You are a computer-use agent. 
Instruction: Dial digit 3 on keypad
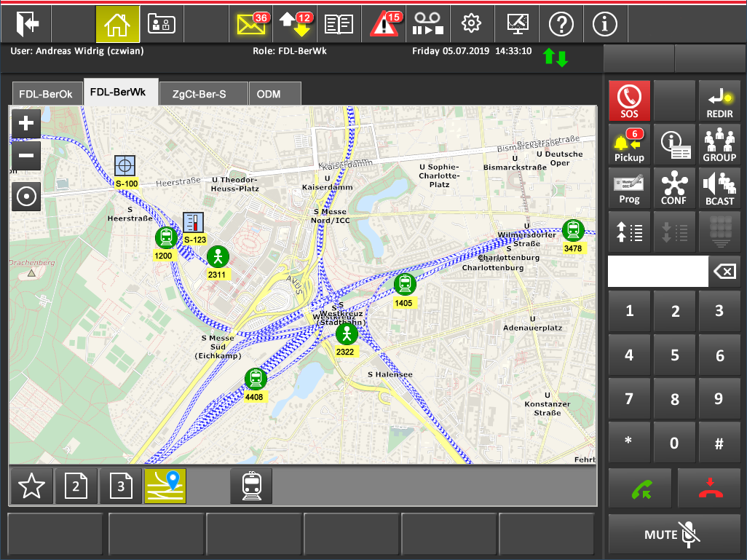(x=719, y=311)
